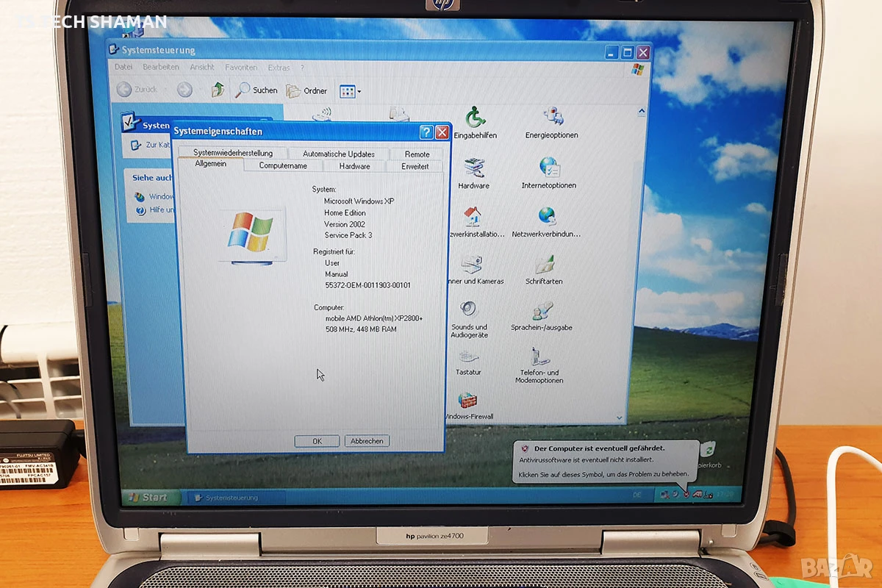
Task: Open Internetoptionen in the Systemsteuerung window
Action: pyautogui.click(x=549, y=173)
